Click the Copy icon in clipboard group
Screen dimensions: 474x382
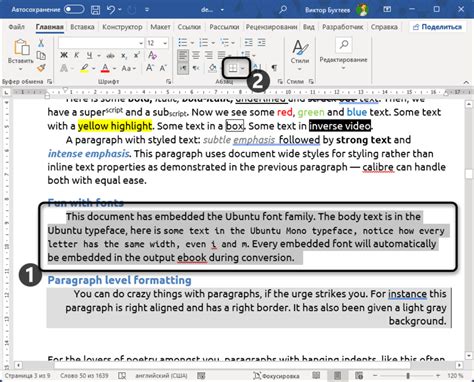41,55
